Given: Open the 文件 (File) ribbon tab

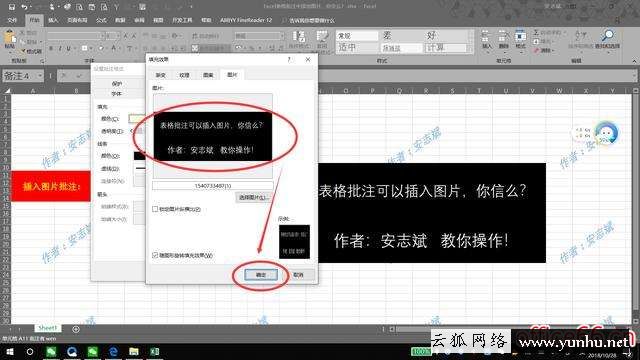Looking at the screenshot, I should [12, 20].
